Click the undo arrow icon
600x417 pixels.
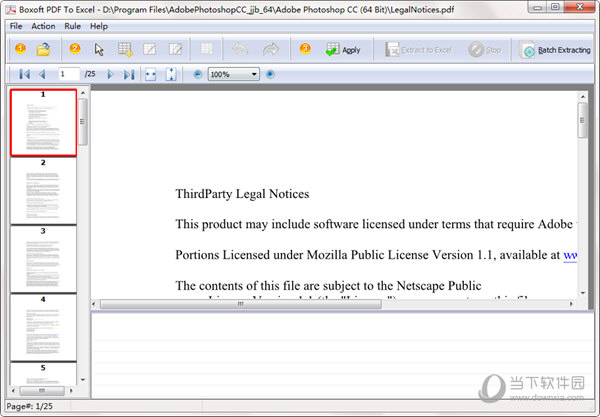(x=240, y=49)
